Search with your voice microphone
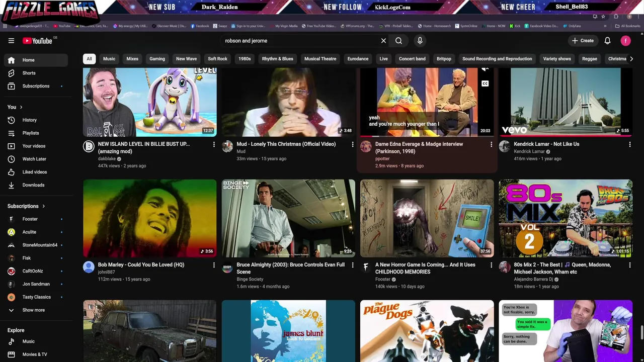Screen dimensions: 644x362 coord(420,41)
